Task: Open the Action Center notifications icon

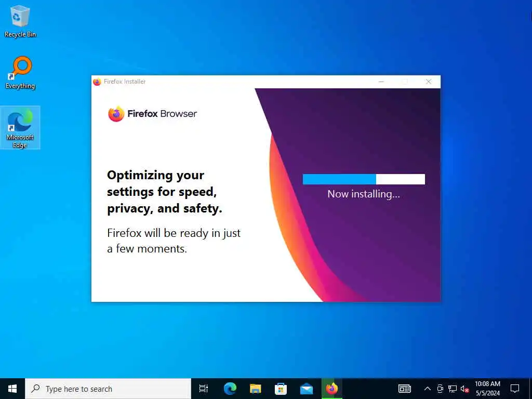Action: 515,389
